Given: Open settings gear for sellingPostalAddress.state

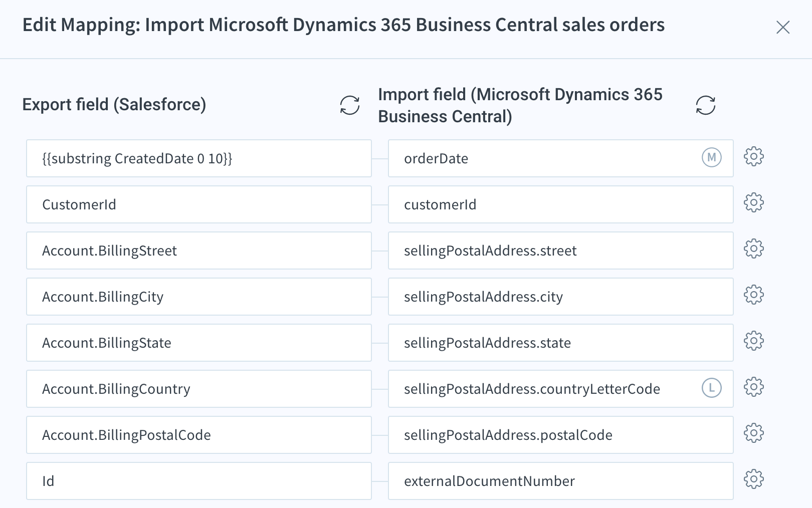Looking at the screenshot, I should click(x=753, y=341).
